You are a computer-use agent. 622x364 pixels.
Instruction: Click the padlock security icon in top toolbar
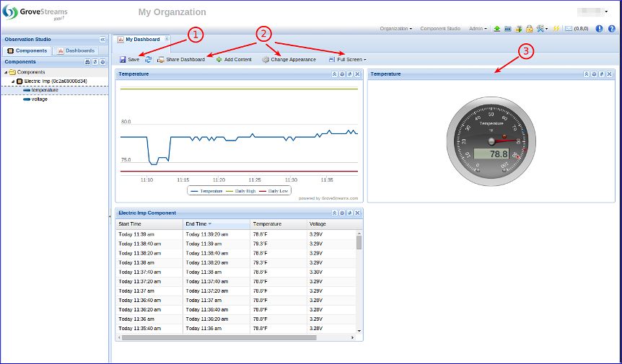coord(529,29)
